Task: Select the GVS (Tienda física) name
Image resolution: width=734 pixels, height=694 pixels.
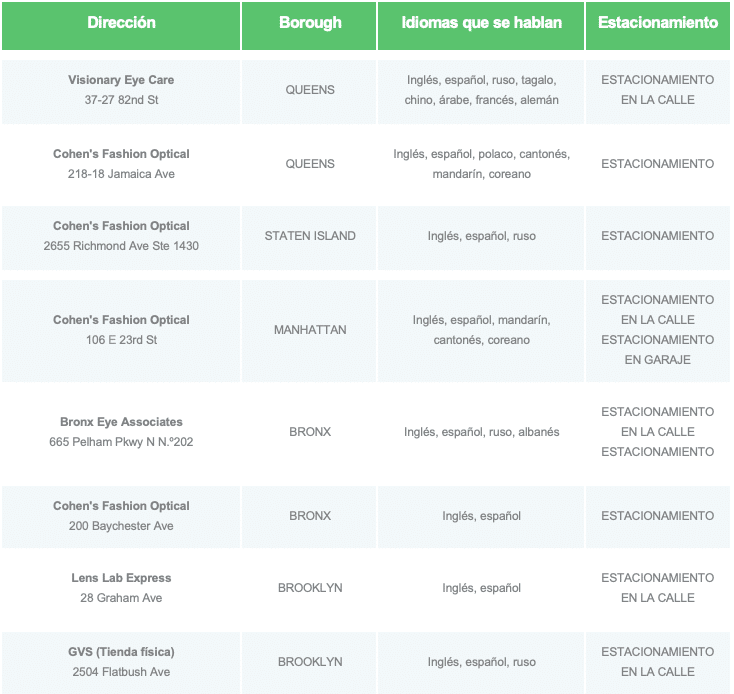Action: (x=121, y=652)
